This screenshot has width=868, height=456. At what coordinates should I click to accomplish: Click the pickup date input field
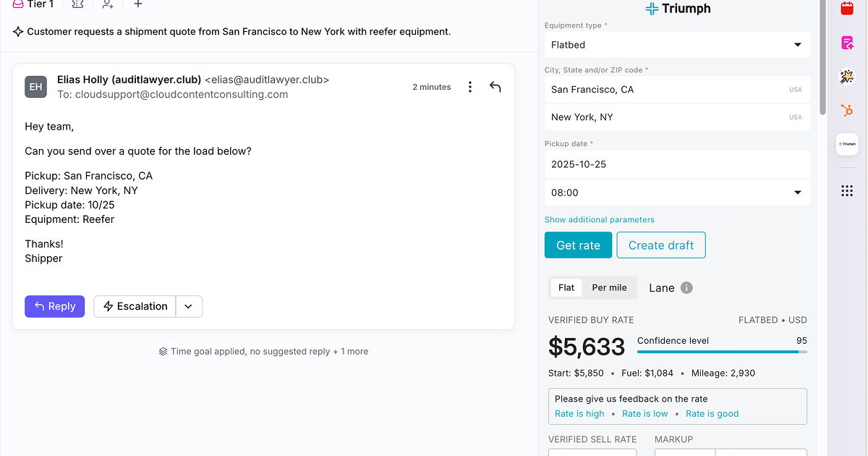pos(677,164)
